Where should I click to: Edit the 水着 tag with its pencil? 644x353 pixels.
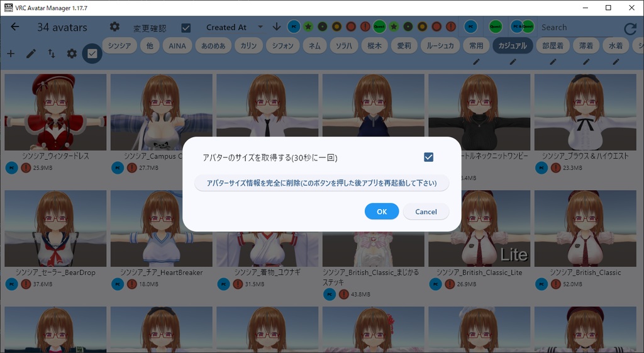click(x=616, y=62)
